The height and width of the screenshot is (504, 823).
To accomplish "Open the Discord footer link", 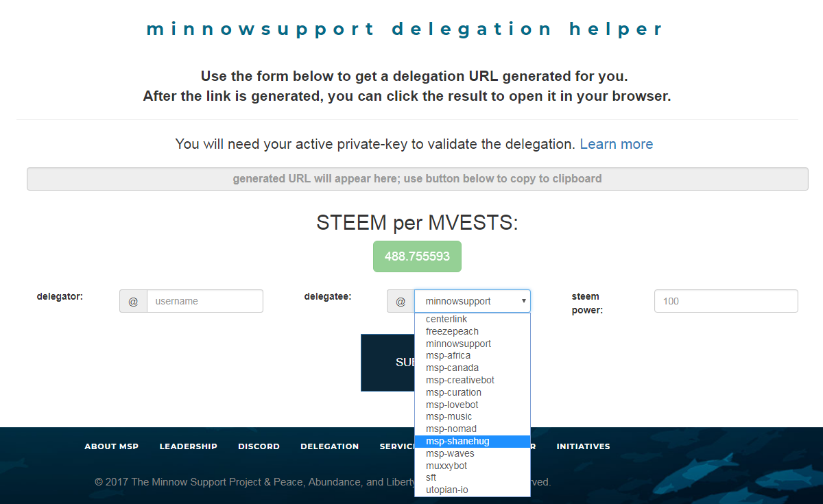I will (259, 446).
